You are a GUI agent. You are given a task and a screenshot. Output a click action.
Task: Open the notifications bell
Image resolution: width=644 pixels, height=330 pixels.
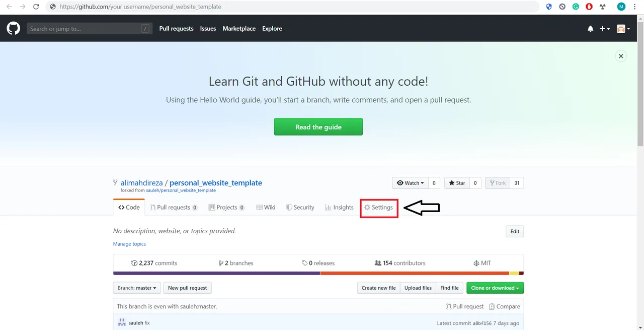pos(590,29)
